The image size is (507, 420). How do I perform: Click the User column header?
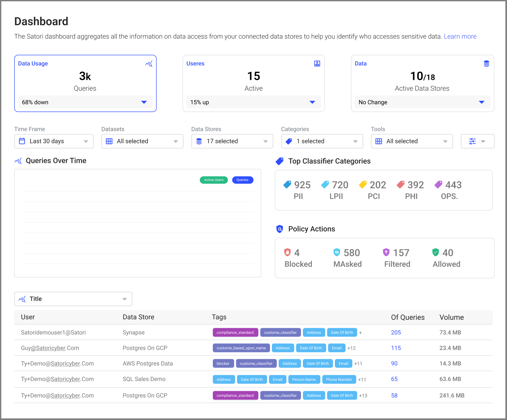point(28,317)
